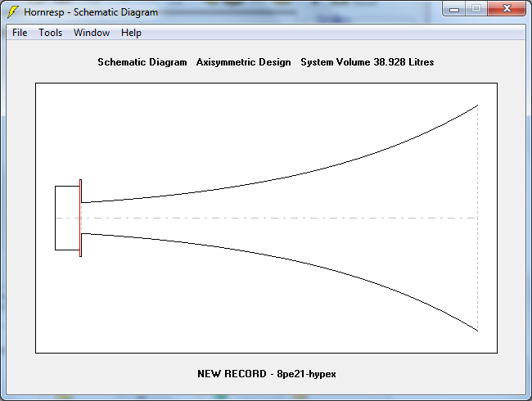Open the Tools menu
The width and height of the screenshot is (532, 401).
coord(50,33)
